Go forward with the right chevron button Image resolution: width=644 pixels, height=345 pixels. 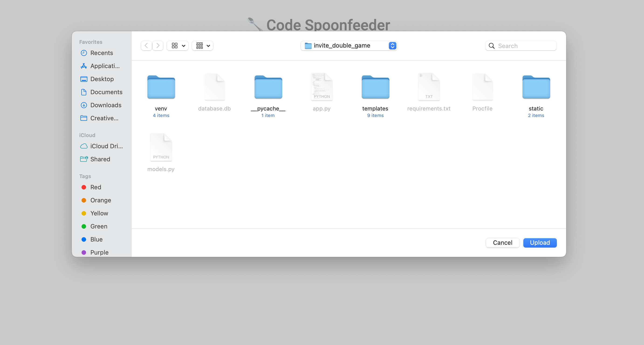(158, 45)
